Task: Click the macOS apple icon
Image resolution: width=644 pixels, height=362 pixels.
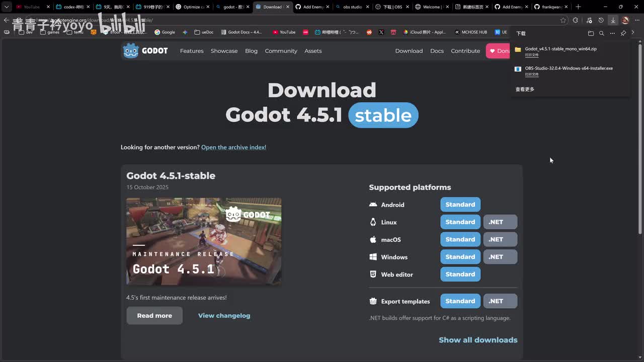Action: tap(373, 239)
